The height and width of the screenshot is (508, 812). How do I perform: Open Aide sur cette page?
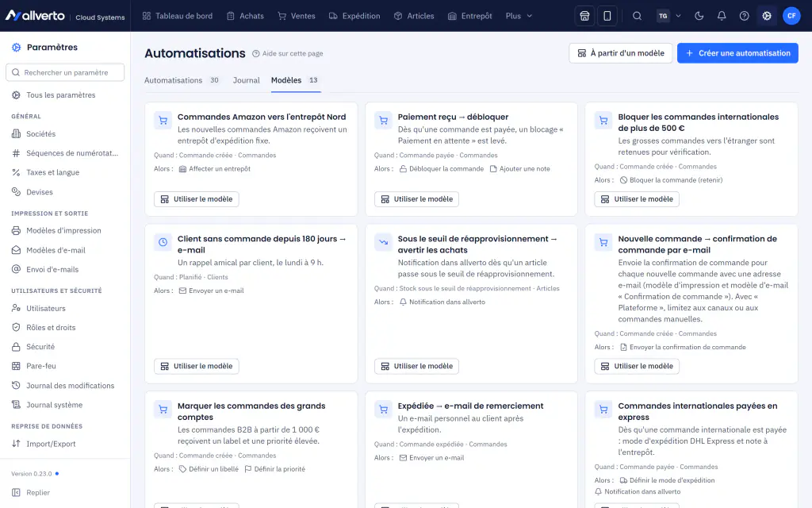287,53
